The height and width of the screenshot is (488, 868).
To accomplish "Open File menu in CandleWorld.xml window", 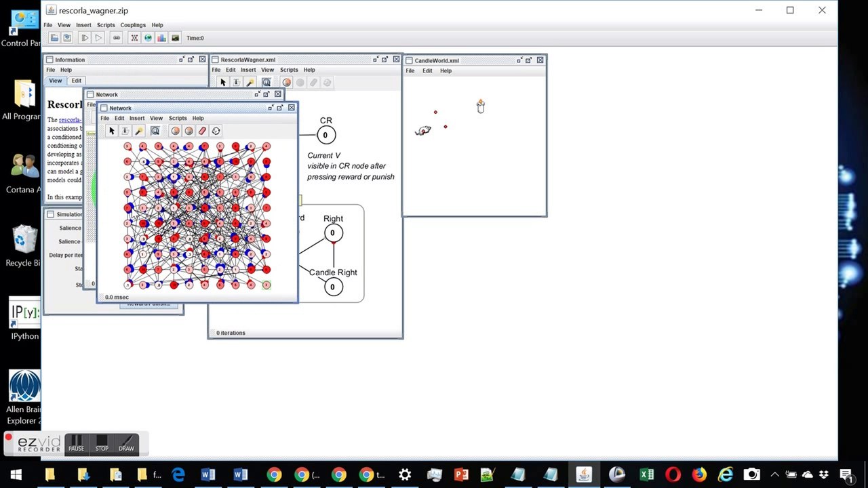I will pos(410,70).
